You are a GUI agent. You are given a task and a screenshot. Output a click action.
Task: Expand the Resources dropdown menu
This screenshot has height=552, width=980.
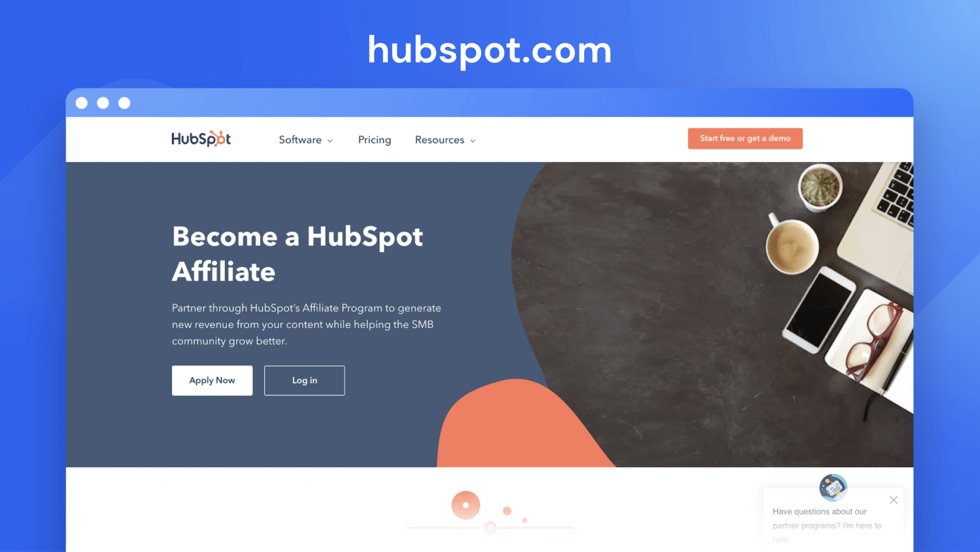coord(444,139)
